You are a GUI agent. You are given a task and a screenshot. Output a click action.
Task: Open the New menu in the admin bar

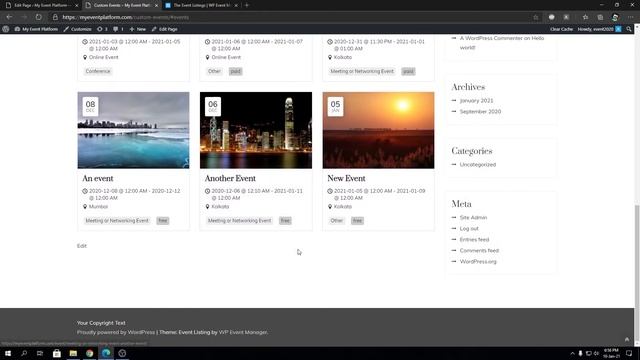point(138,29)
